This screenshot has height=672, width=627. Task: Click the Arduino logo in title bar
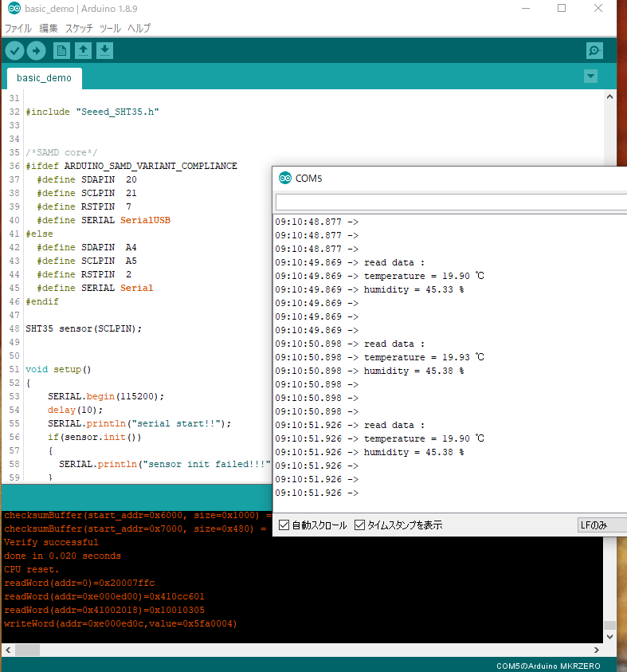14,9
